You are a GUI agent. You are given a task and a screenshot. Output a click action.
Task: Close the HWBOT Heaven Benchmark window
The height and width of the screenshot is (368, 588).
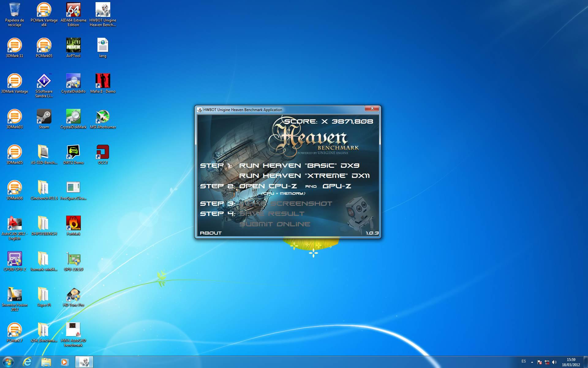click(372, 108)
